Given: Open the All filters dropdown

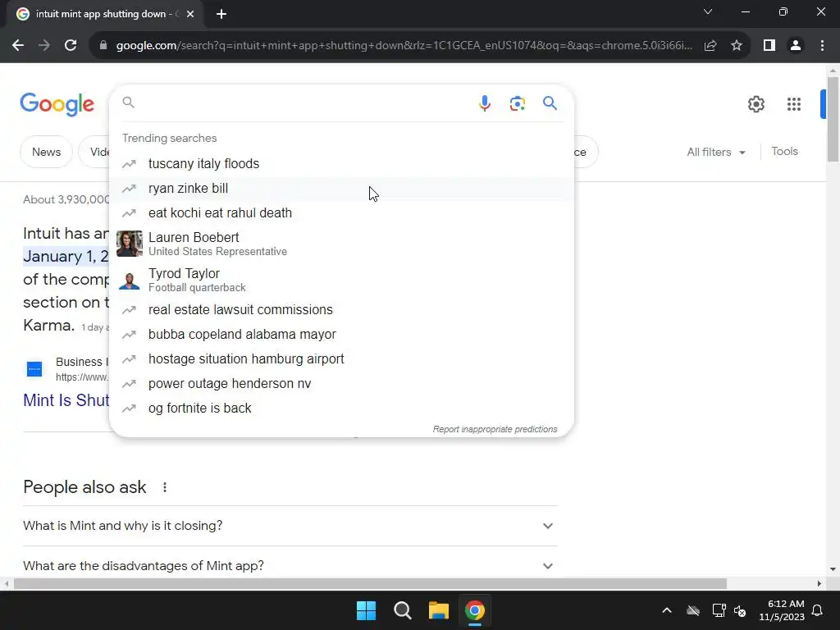Looking at the screenshot, I should click(x=715, y=152).
